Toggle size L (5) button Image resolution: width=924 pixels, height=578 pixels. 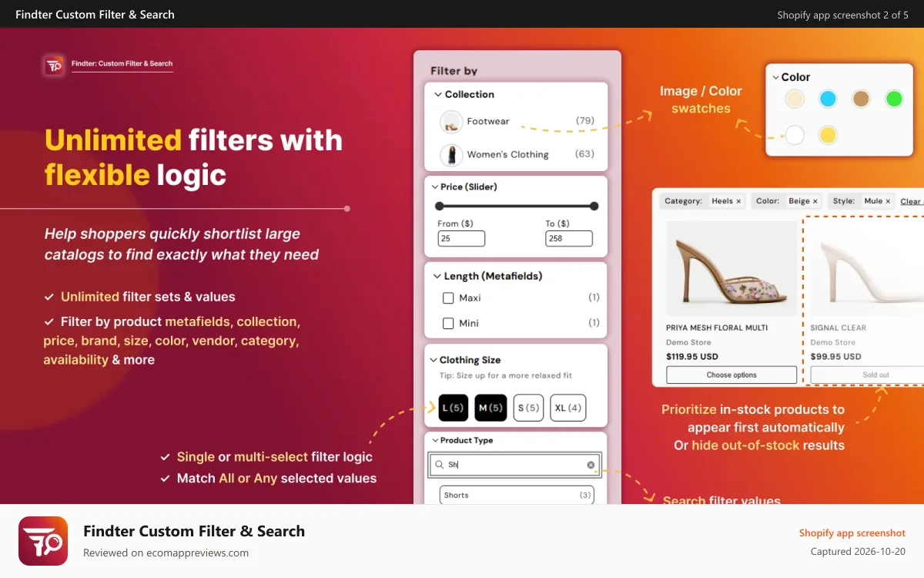pyautogui.click(x=454, y=408)
